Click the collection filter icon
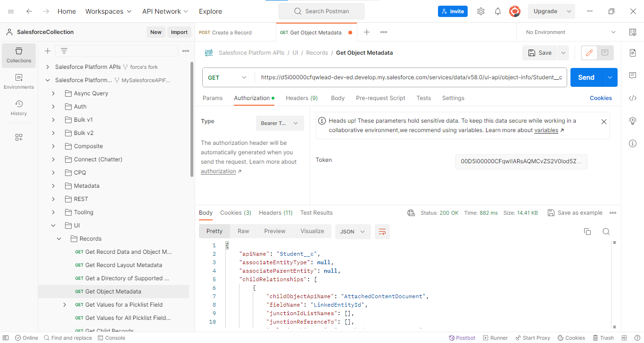This screenshot has width=644, height=343. pyautogui.click(x=64, y=51)
